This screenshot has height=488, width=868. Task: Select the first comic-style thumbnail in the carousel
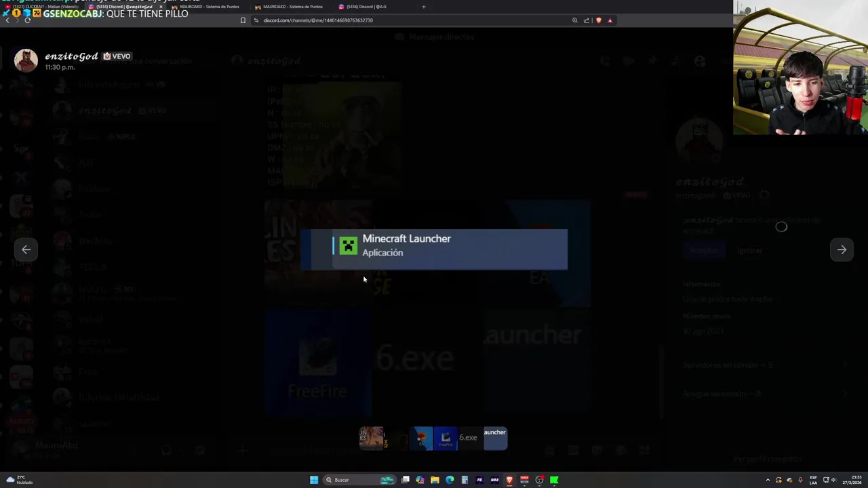point(372,438)
